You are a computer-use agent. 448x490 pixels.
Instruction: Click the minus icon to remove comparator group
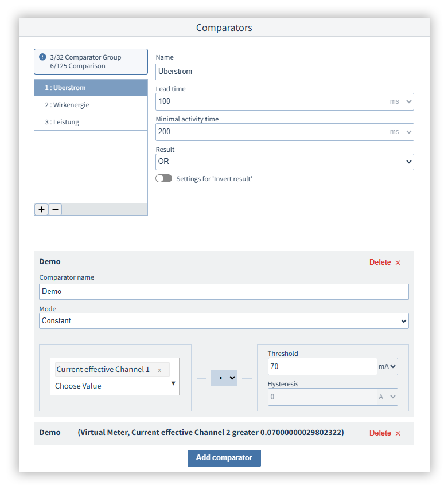(55, 210)
